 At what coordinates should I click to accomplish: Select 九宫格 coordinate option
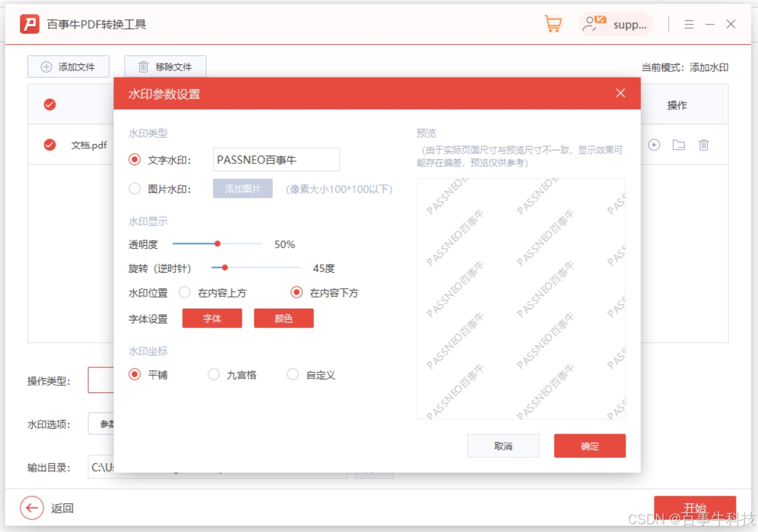pyautogui.click(x=214, y=375)
